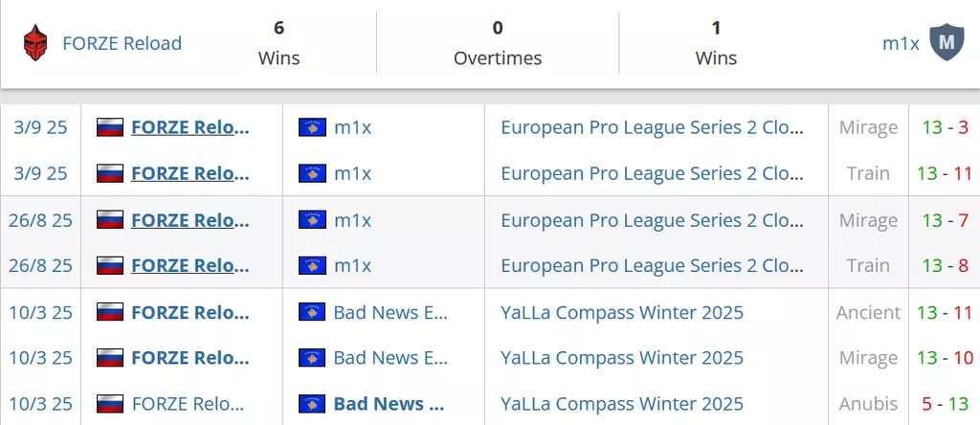View the 13 - 11 Train match result
The image size is (980, 425).
click(944, 173)
